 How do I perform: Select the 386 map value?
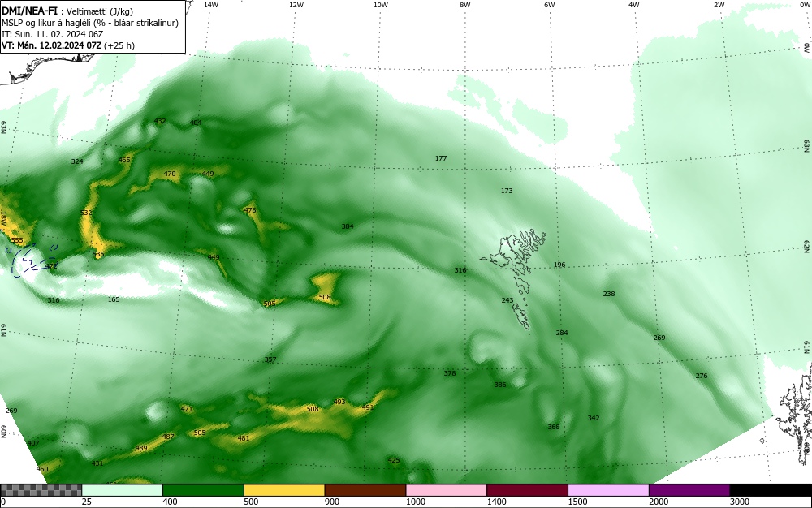coord(499,385)
